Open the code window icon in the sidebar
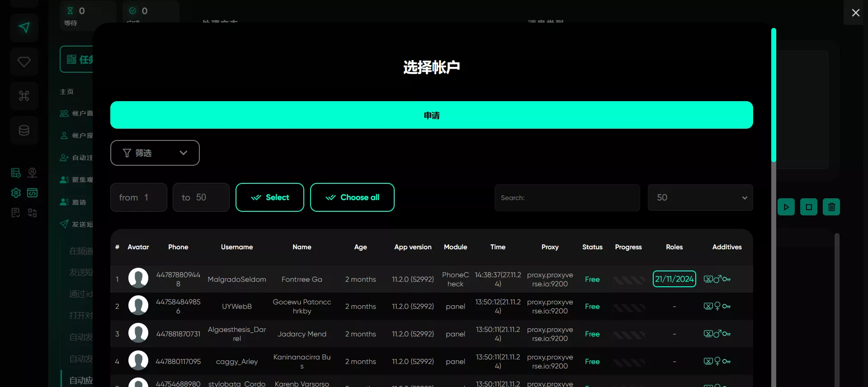868x387 pixels. 33,193
